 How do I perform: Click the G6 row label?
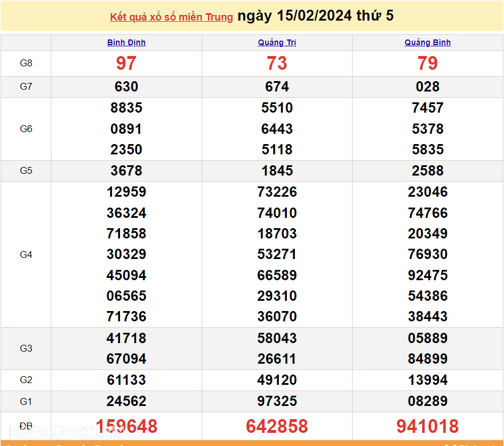[x=26, y=129]
